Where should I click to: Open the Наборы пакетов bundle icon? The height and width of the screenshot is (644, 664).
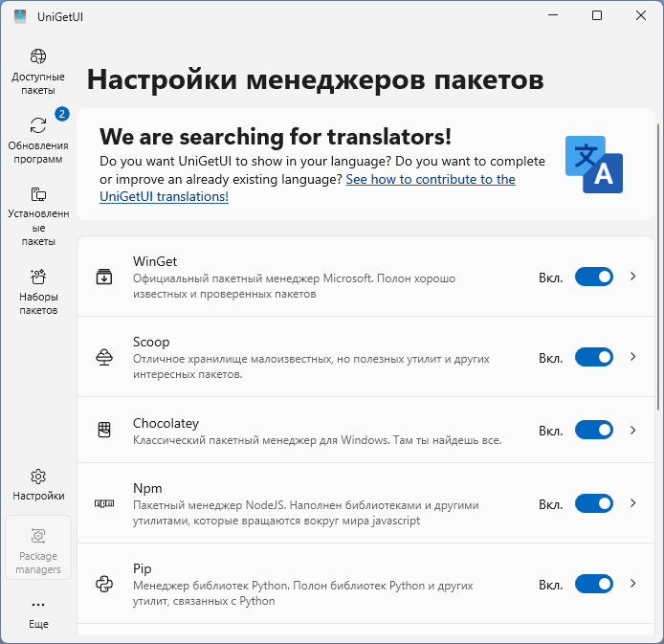(38, 277)
